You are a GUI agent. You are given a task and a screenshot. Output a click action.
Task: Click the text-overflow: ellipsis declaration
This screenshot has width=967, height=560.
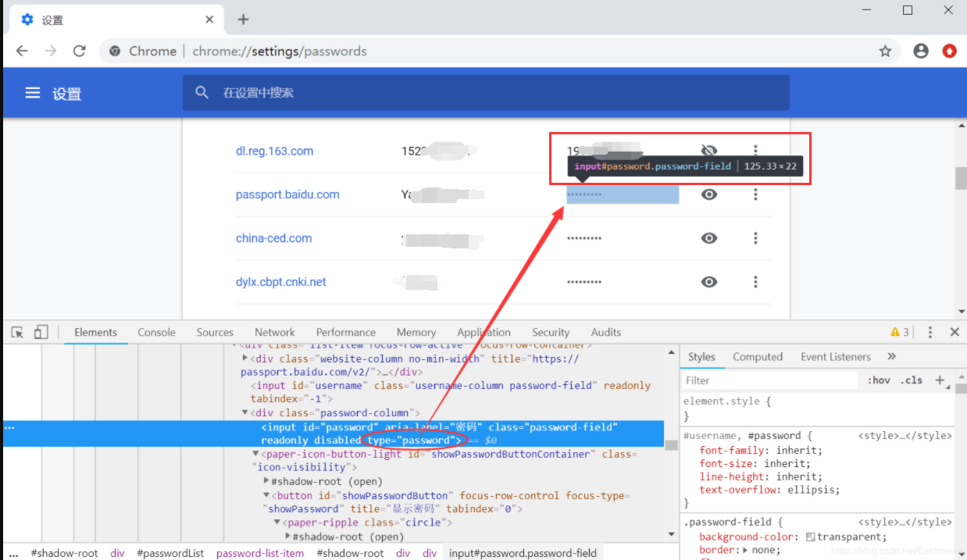click(769, 490)
